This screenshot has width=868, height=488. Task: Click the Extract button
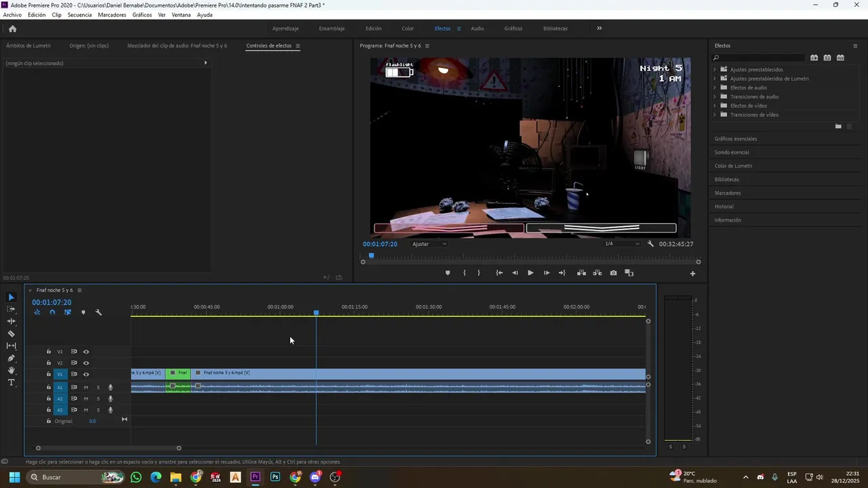[597, 273]
